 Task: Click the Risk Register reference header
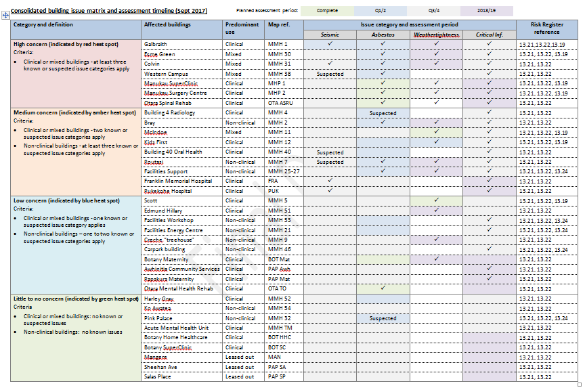coord(546,28)
